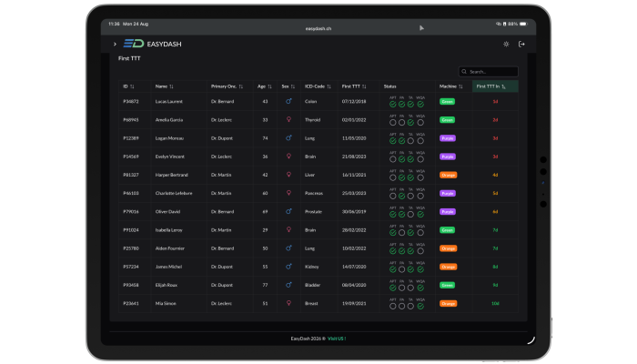The width and height of the screenshot is (637, 364).
Task: Click patient ID P68945
Action: coord(131,120)
